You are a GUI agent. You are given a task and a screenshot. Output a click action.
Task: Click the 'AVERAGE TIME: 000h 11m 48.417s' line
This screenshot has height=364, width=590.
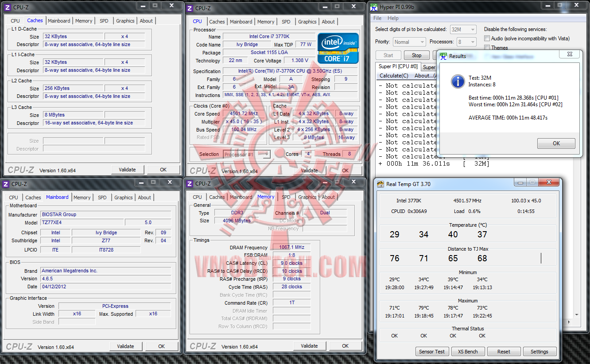coord(508,118)
